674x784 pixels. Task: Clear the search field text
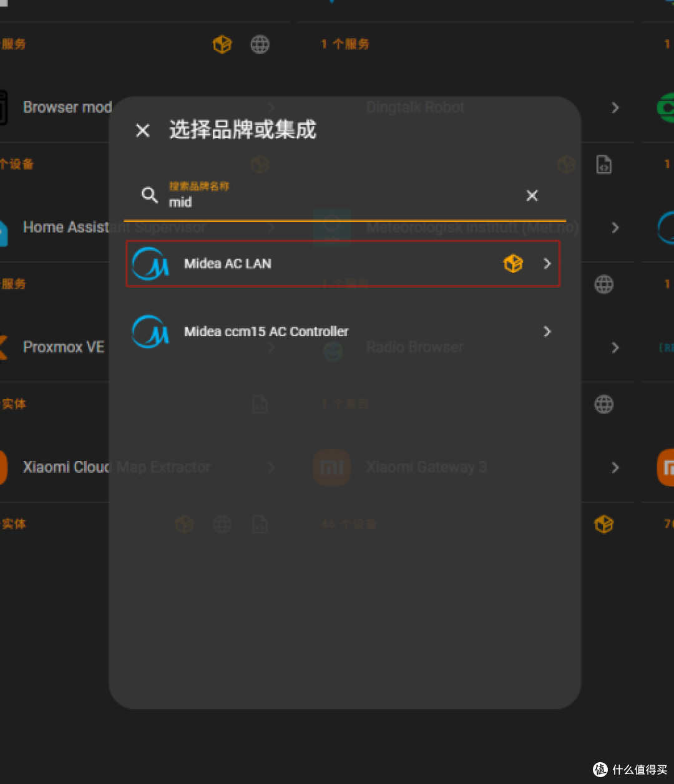(x=532, y=196)
